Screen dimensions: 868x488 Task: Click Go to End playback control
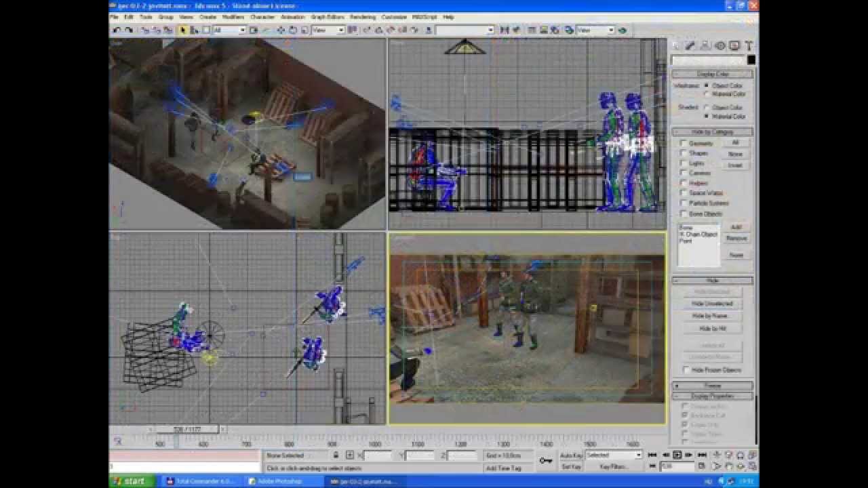point(702,455)
